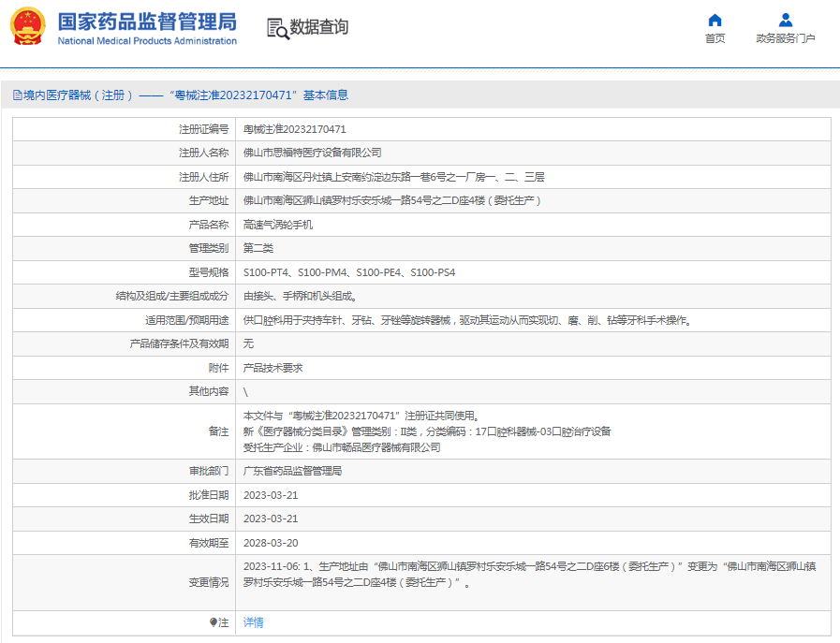Click the National Medical Products Administration subtitle

point(147,40)
